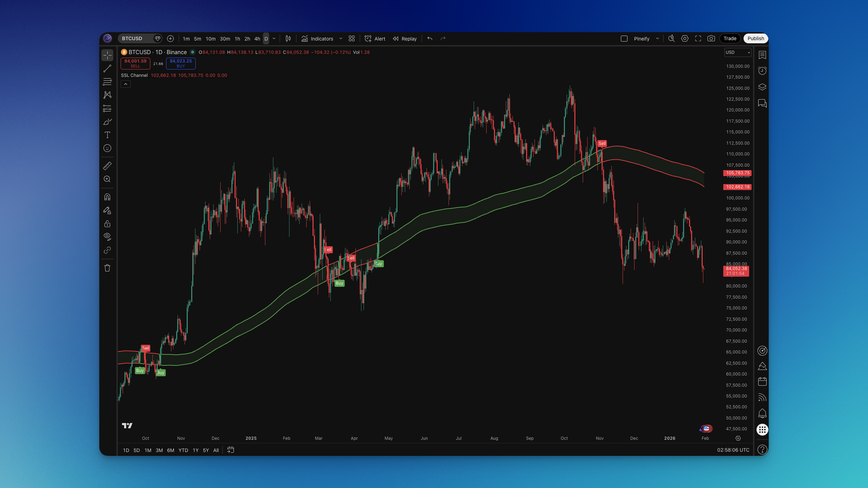Select the ruler Measure tool
Viewport: 868px width, 488px height.
point(107,166)
